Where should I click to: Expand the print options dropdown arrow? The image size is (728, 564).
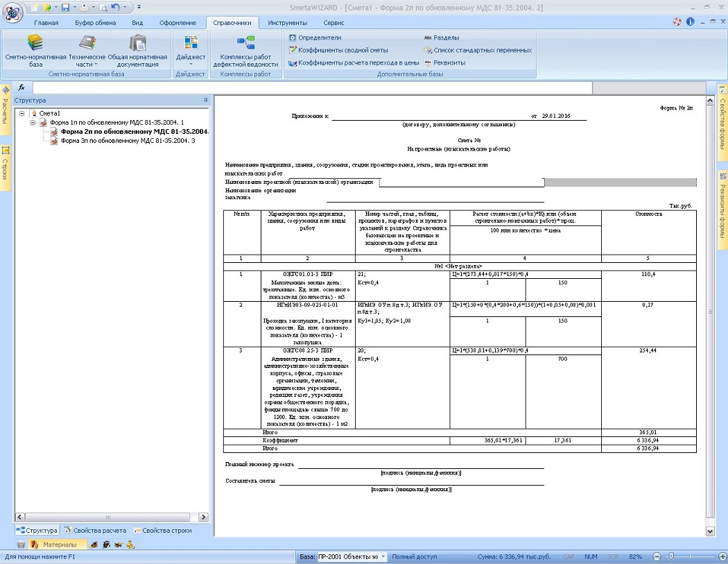point(93,8)
